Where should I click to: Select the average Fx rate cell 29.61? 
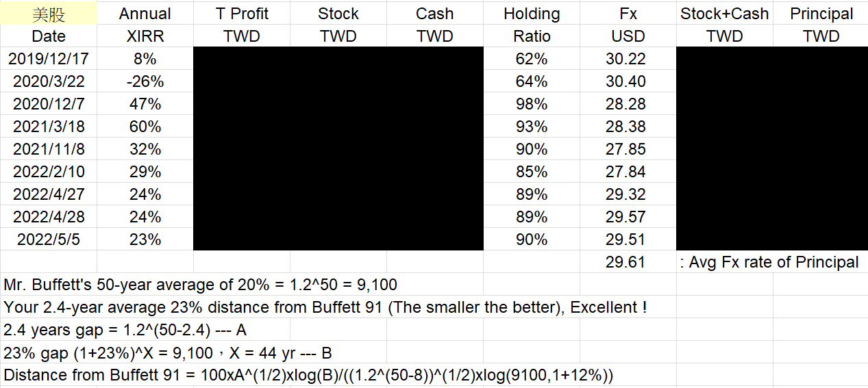pos(625,262)
